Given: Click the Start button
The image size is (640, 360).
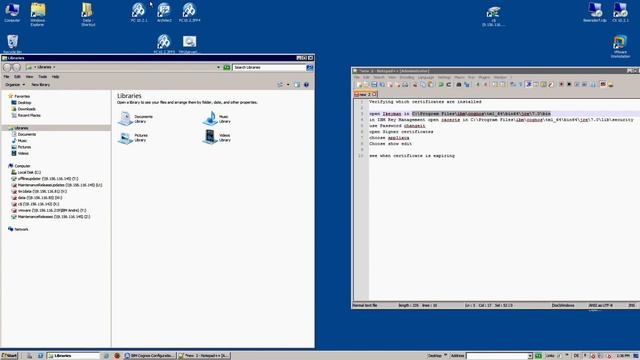Looking at the screenshot, I should click(x=9, y=356).
